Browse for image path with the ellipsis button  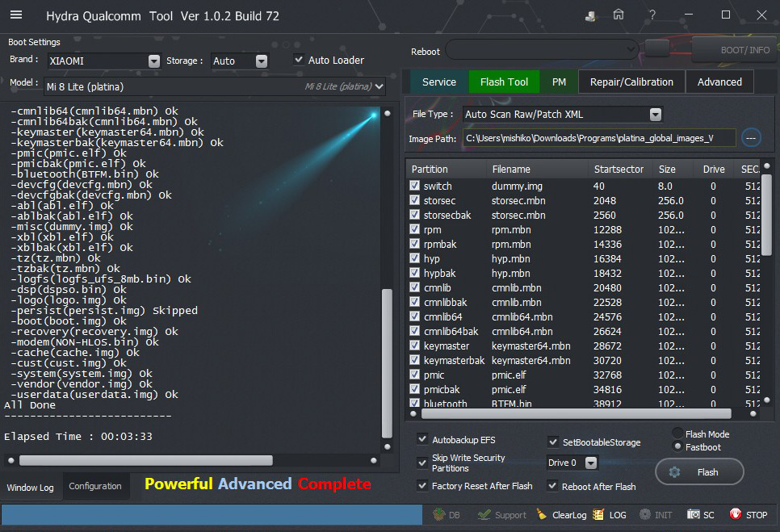click(751, 138)
